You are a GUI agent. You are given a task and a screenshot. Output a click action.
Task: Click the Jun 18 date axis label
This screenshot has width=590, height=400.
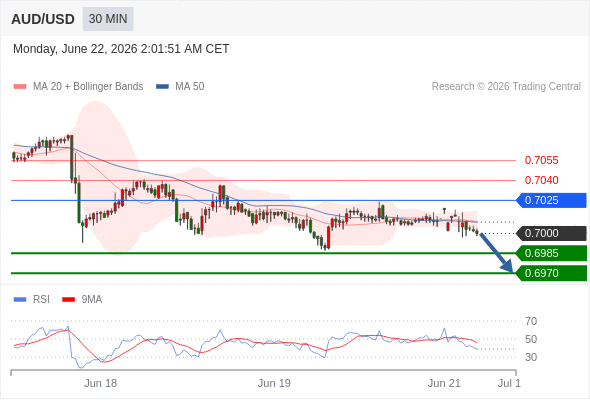tap(100, 383)
